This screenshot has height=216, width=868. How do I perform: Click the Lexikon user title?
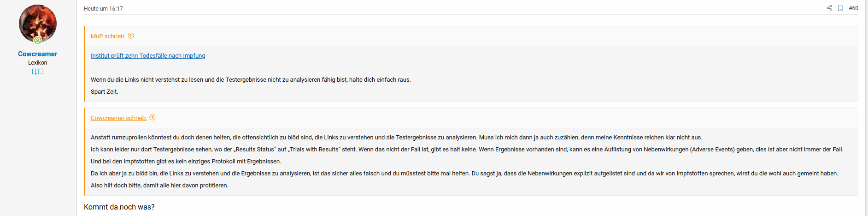pos(38,63)
